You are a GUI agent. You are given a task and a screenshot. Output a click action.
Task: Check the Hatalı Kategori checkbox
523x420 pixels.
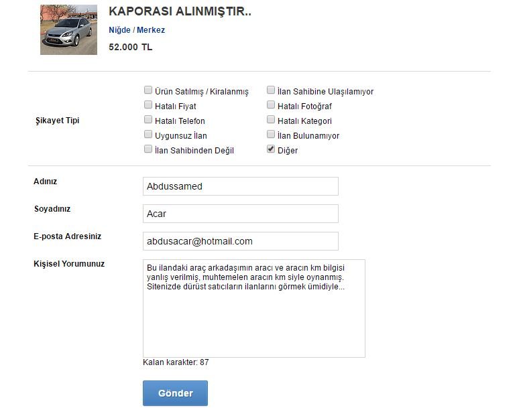click(271, 119)
